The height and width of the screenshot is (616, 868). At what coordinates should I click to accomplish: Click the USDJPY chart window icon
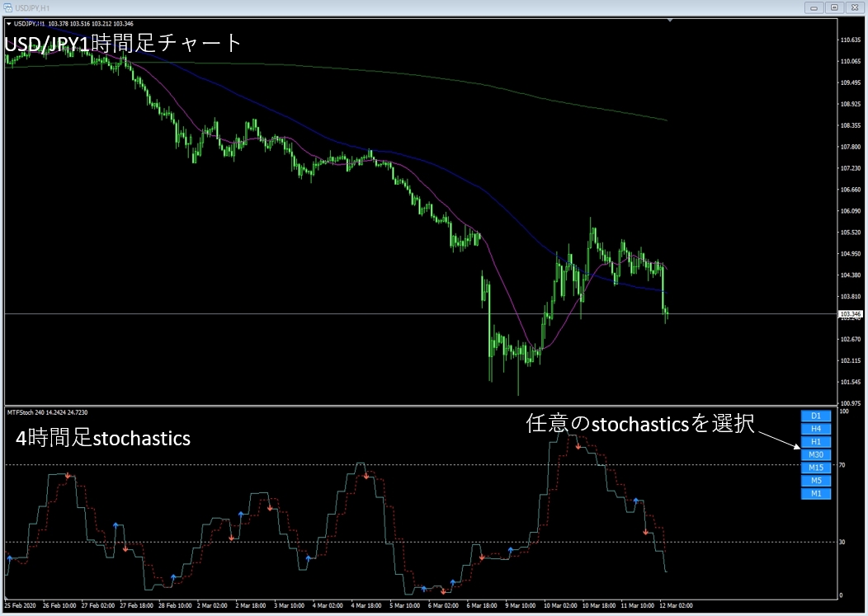coord(7,7)
